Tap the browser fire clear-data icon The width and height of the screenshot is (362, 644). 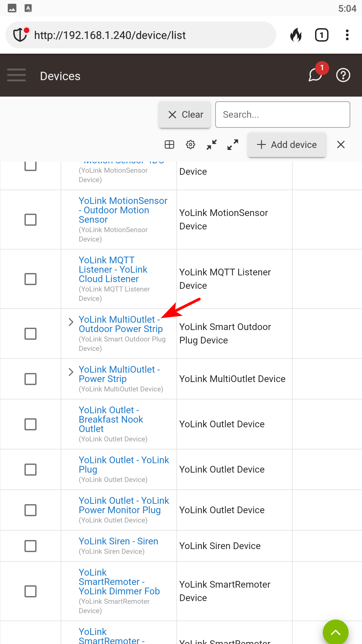(296, 35)
